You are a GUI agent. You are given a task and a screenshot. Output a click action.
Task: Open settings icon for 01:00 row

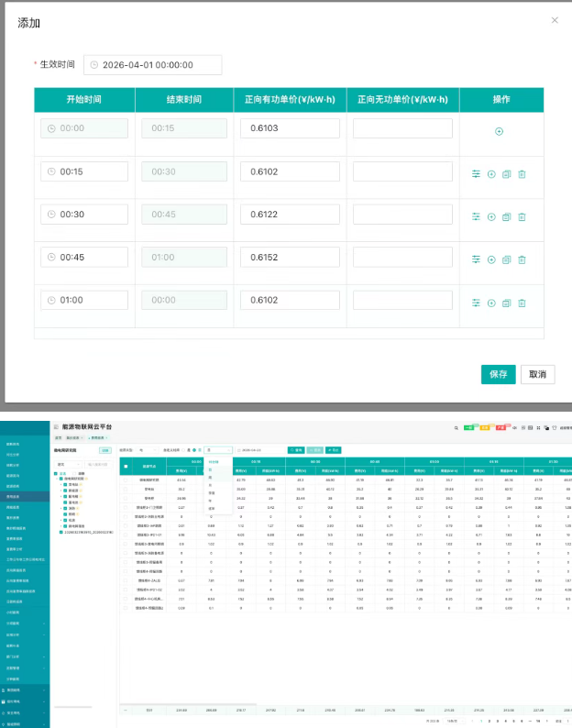(x=476, y=303)
